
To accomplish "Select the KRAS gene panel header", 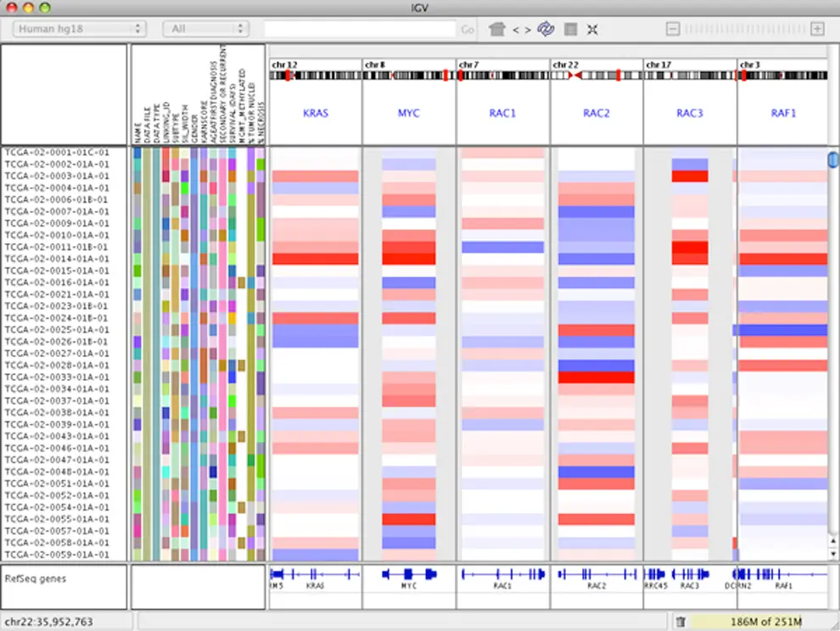I will (316, 113).
